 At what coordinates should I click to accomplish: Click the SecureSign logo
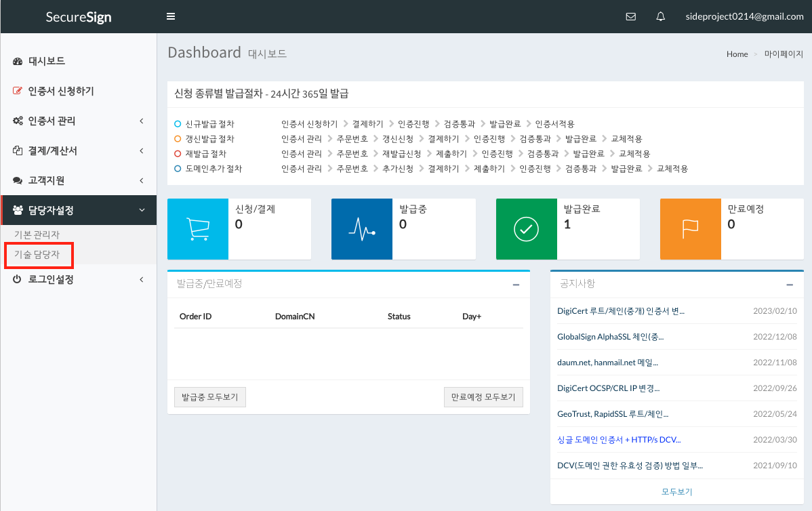(79, 16)
